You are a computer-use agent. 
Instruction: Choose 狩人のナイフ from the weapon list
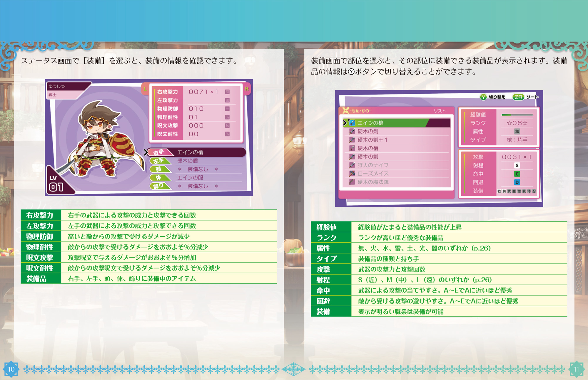coord(373,165)
